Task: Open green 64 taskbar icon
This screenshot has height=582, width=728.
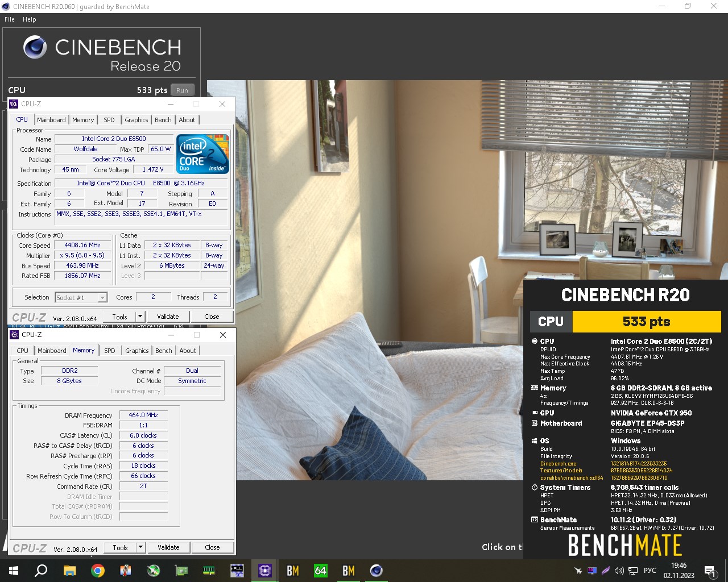Action: point(320,571)
